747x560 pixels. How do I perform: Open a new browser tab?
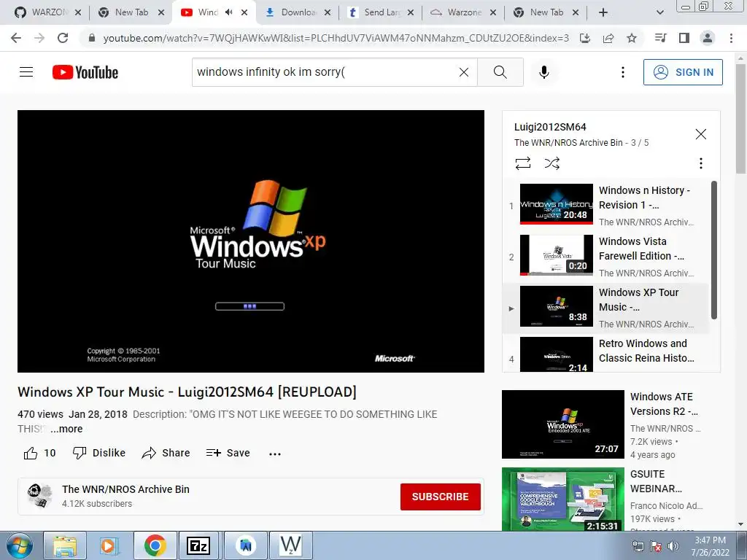click(603, 12)
